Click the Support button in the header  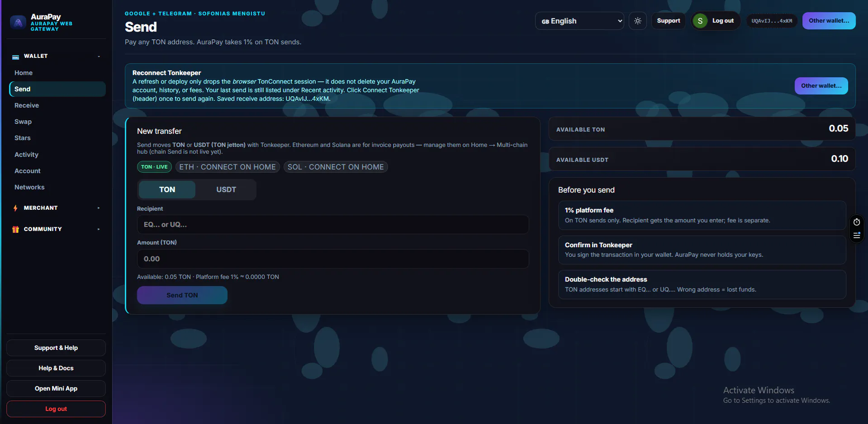coord(669,21)
